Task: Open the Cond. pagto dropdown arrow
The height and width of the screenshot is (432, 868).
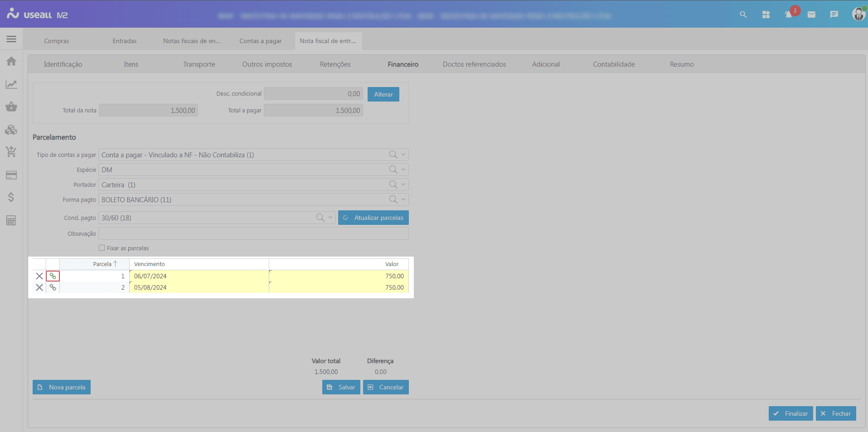Action: 330,218
